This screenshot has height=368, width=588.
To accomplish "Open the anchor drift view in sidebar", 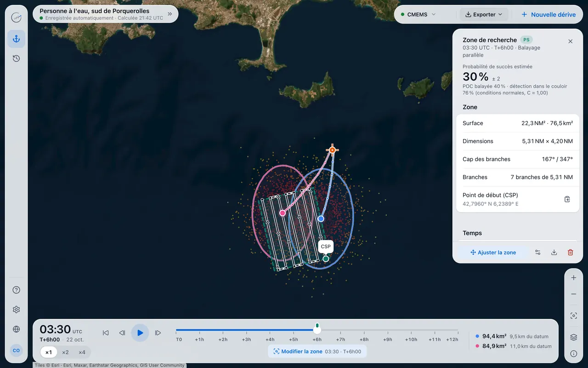I will (x=16, y=39).
